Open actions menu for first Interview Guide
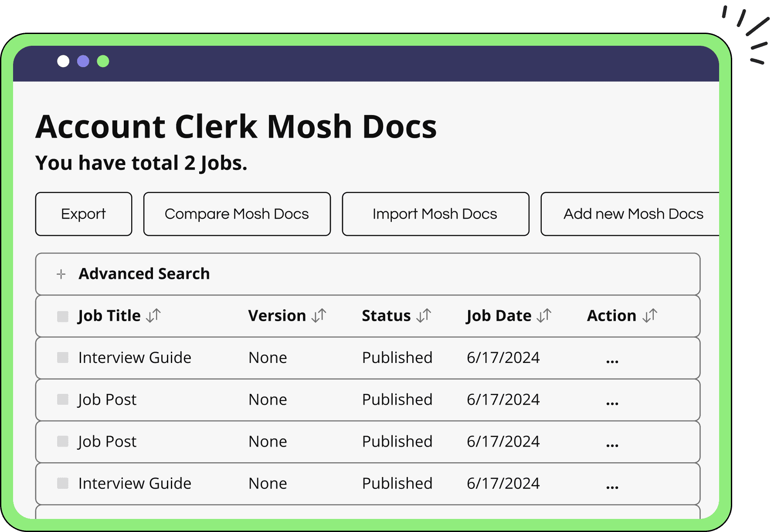 click(x=612, y=360)
